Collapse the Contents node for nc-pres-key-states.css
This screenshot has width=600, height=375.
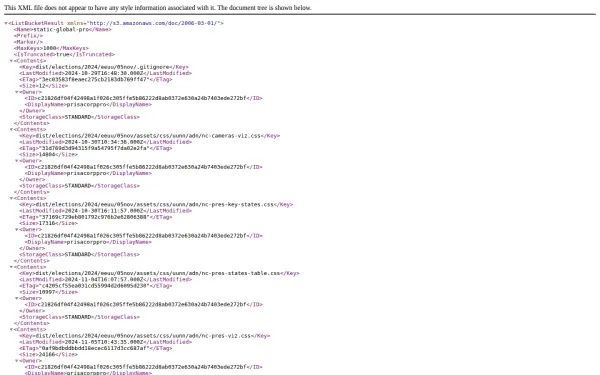coord(11,198)
